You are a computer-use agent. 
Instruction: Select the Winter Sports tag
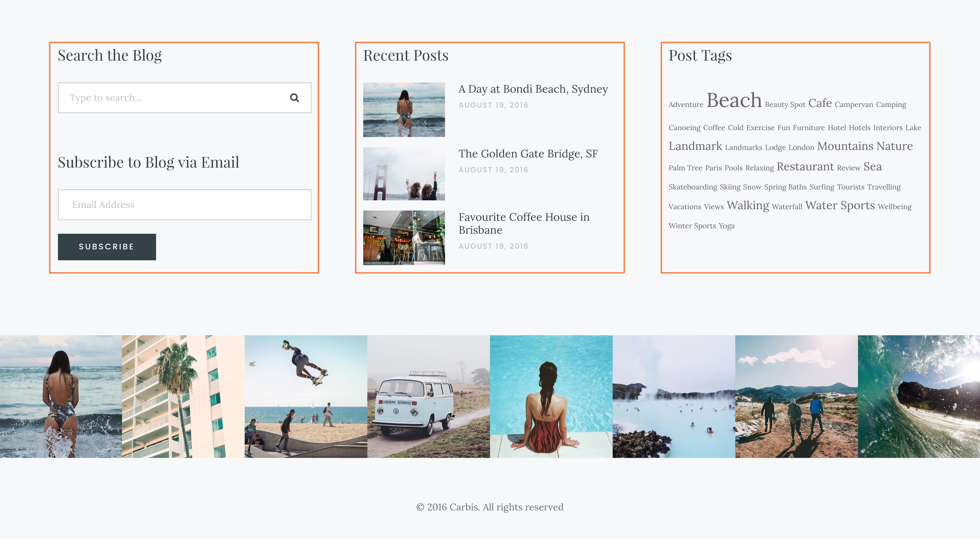692,226
